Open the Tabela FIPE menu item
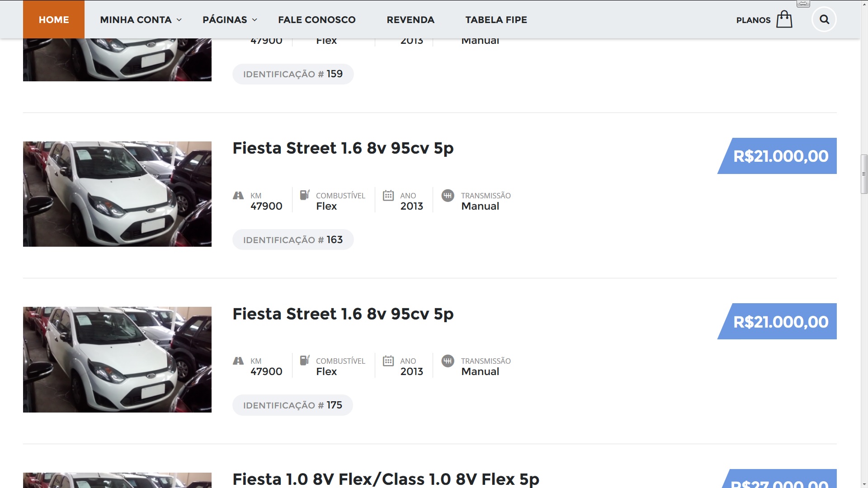This screenshot has height=488, width=868. click(496, 19)
